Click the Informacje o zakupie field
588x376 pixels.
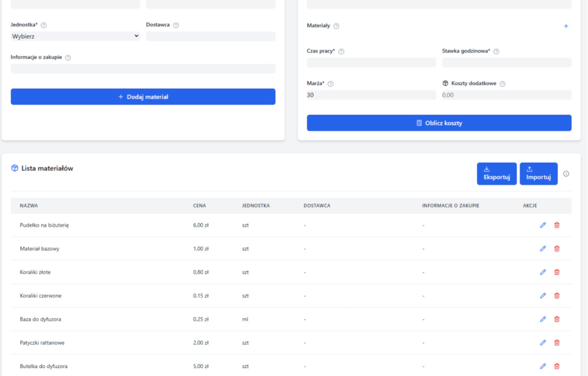point(143,69)
